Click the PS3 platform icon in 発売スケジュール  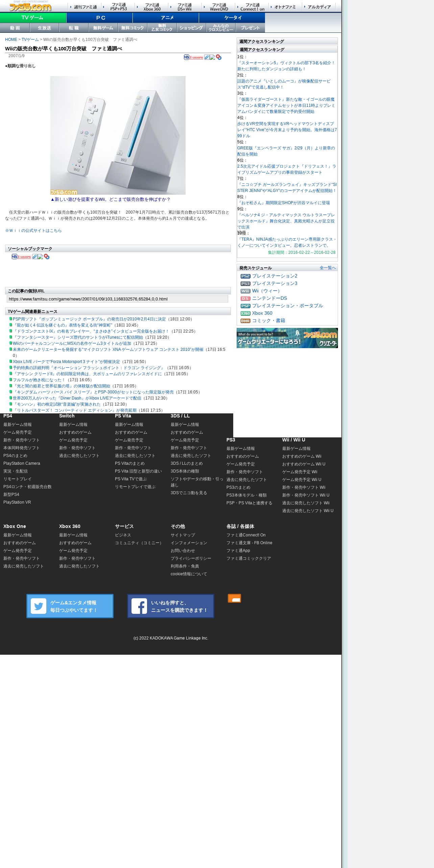pyautogui.click(x=245, y=284)
